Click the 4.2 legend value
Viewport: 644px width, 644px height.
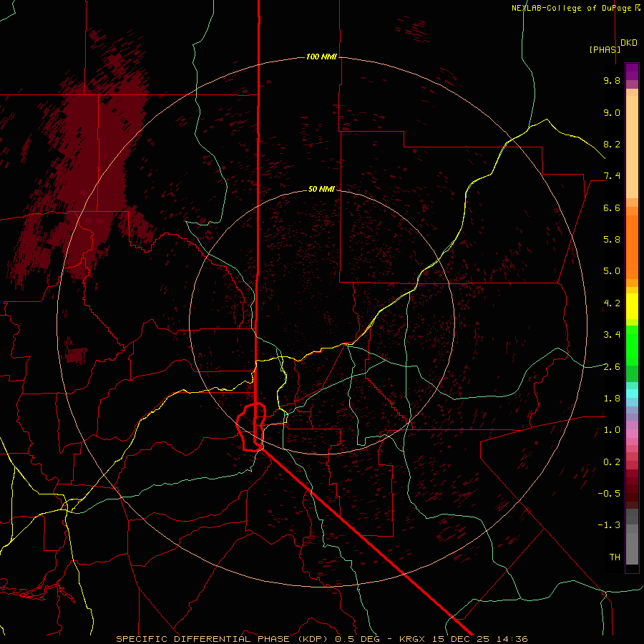[612, 303]
